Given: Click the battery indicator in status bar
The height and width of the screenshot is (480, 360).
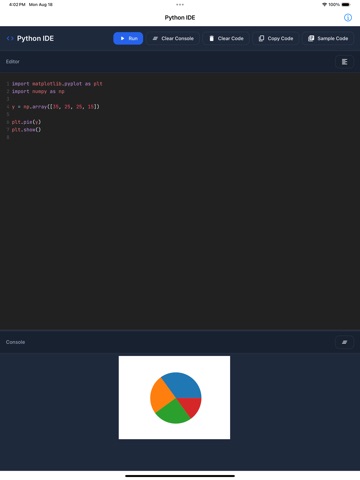Looking at the screenshot, I should coord(346,5).
